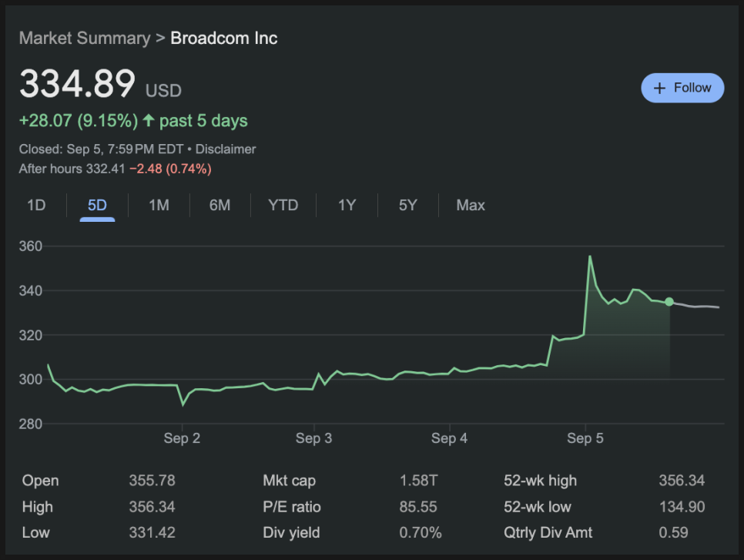Switch to the 1M range tab
The height and width of the screenshot is (560, 744).
(x=159, y=205)
